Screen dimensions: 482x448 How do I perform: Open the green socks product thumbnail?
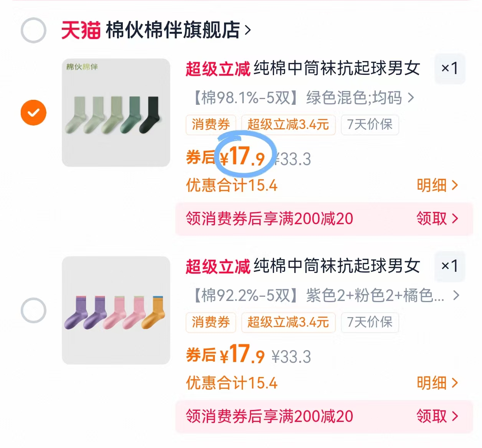(116, 112)
